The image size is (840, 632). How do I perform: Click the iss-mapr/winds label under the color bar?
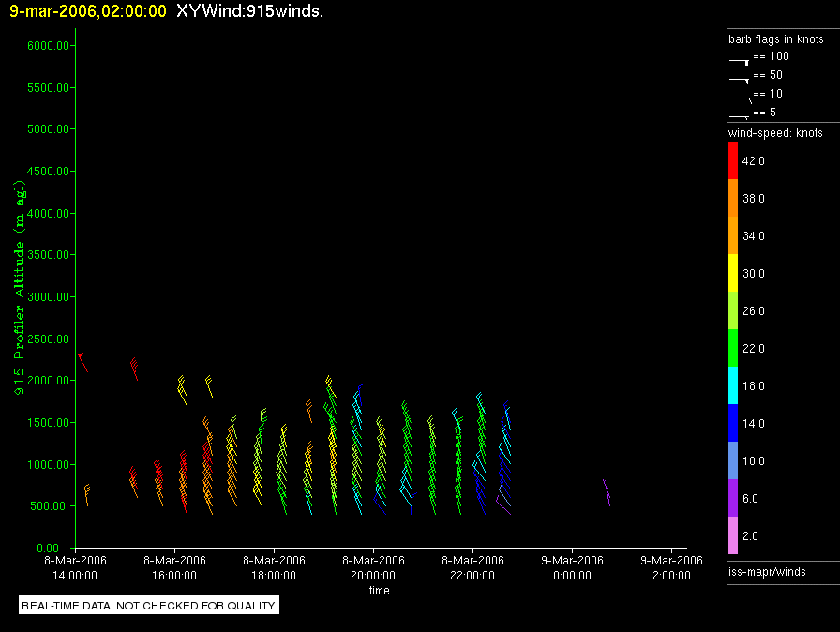767,571
